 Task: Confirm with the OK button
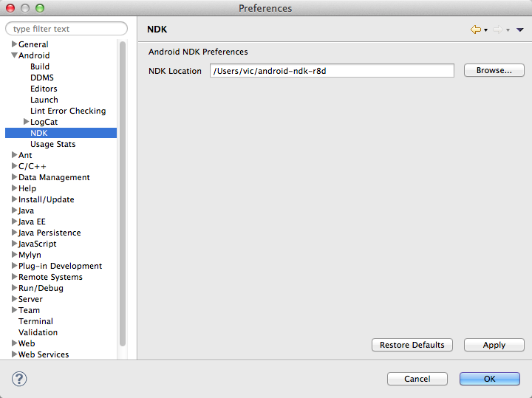[x=490, y=379]
